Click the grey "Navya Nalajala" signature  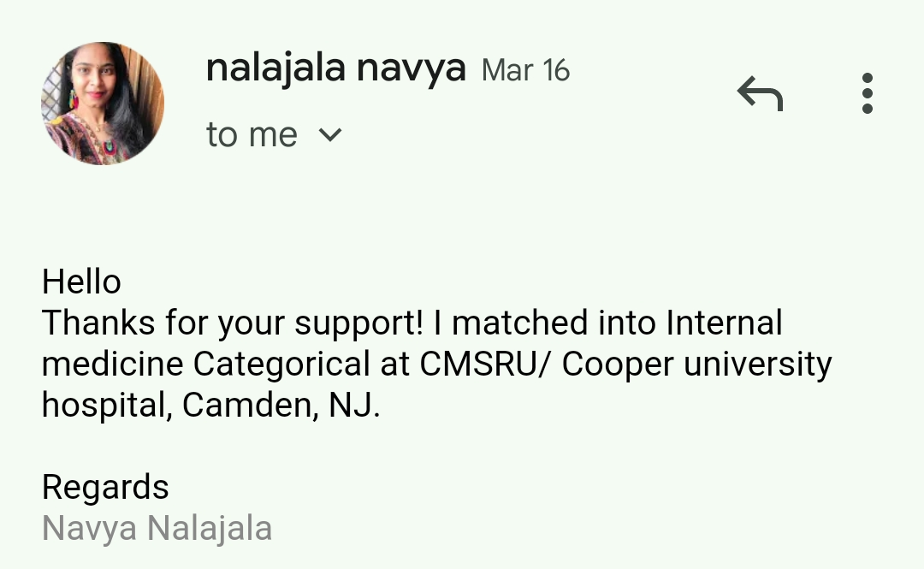point(157,529)
